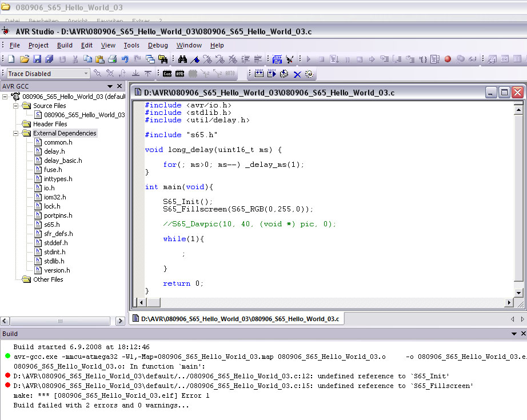Viewport: 527px width, 420px height.
Task: Open the Help menu
Action: click(217, 45)
